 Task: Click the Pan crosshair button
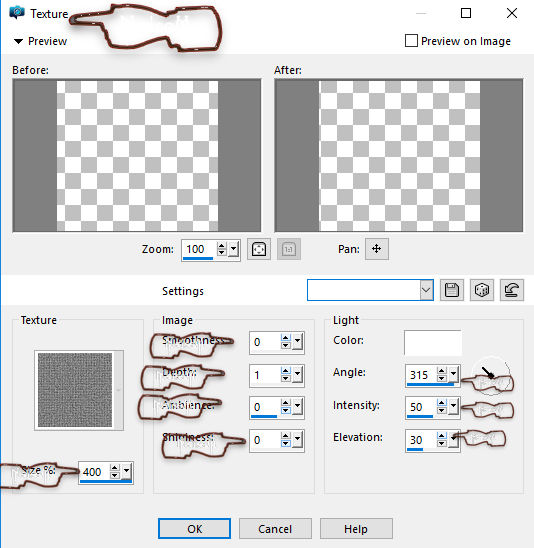click(377, 249)
